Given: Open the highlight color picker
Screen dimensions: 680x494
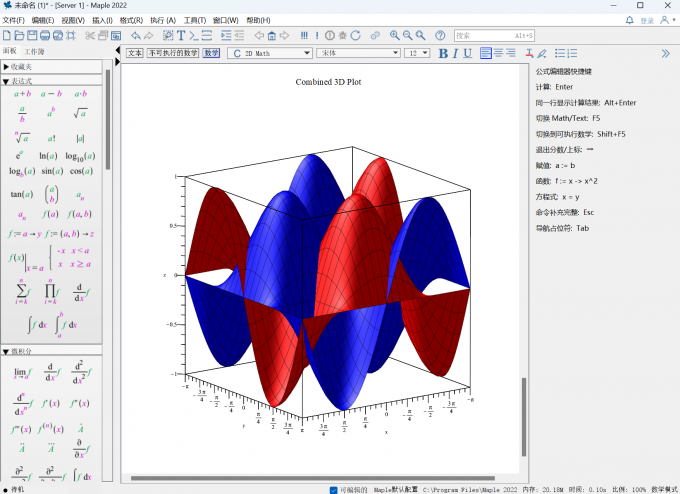Looking at the screenshot, I should [x=542, y=53].
